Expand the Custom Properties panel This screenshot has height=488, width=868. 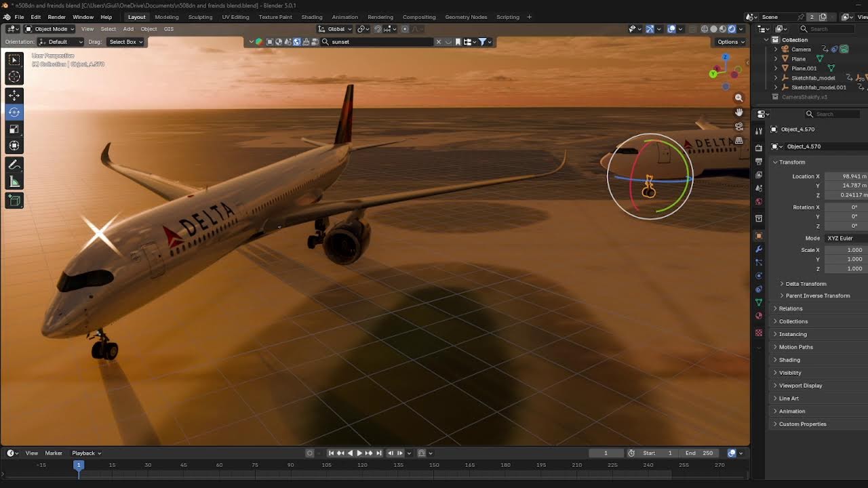point(802,424)
